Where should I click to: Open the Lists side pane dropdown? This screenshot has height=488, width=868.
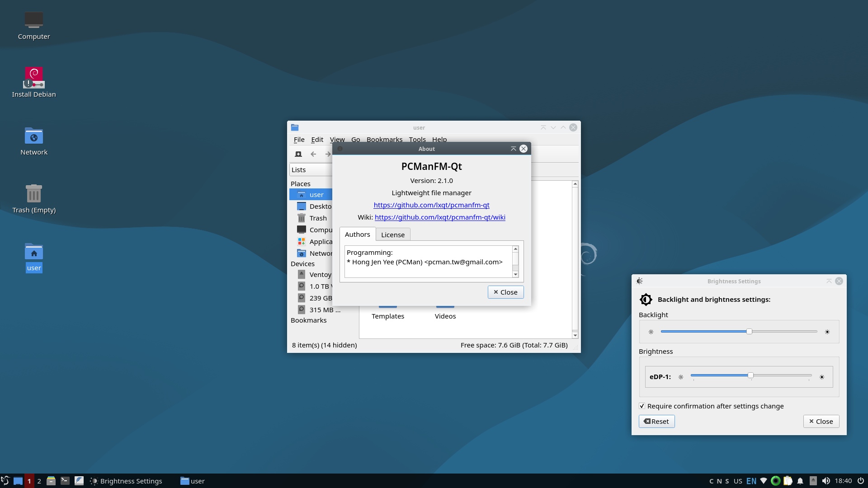(x=311, y=170)
